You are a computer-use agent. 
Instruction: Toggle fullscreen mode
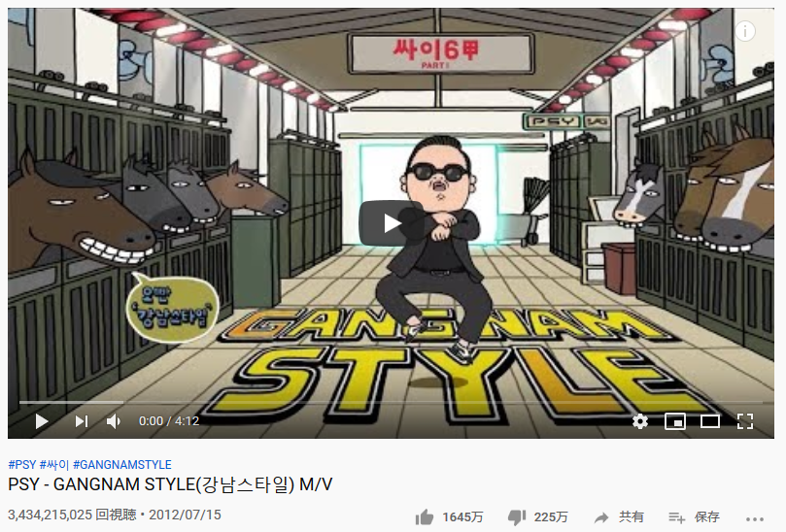point(745,421)
